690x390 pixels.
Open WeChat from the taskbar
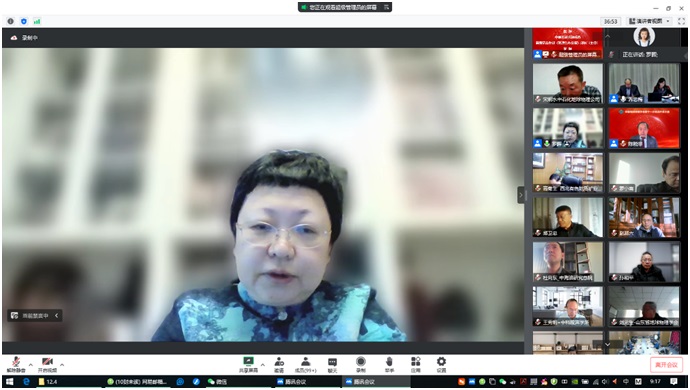[217, 382]
